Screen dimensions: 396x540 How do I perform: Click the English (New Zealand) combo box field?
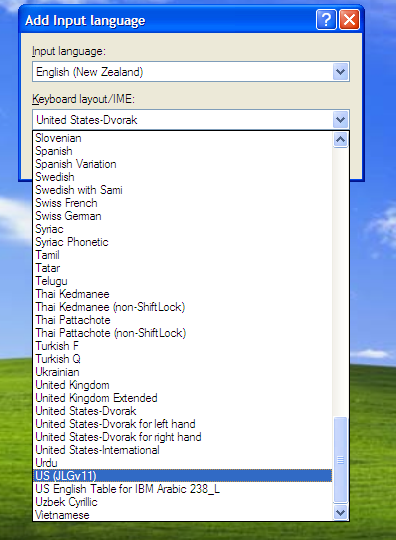coord(191,72)
